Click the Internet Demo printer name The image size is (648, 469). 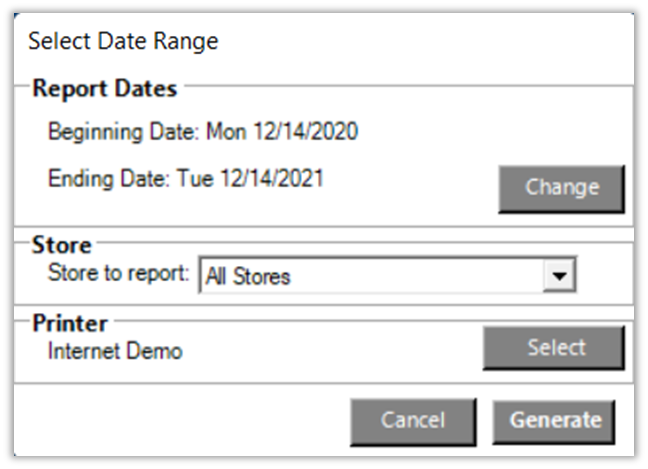click(x=115, y=350)
